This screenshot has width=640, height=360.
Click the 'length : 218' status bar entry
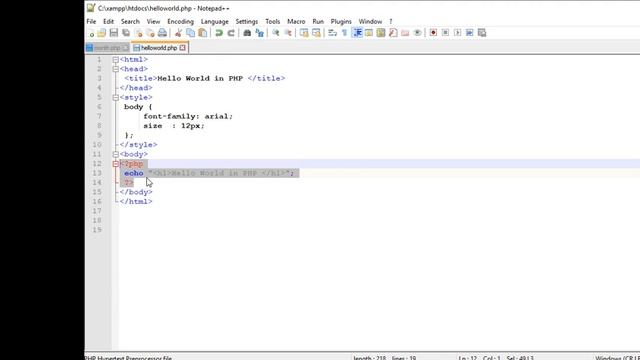tap(369, 358)
